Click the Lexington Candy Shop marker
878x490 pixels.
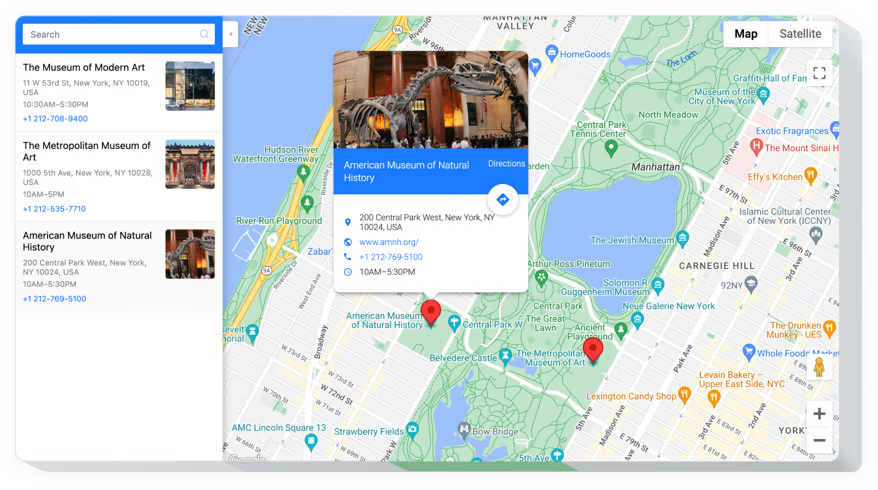click(x=684, y=394)
